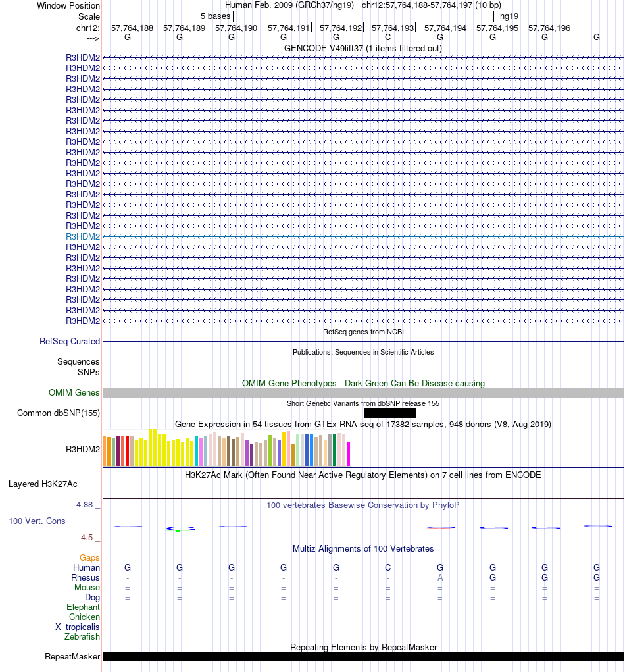Click the first orange GTEx expression bar
Screen dimensions: 625x672
click(x=105, y=451)
